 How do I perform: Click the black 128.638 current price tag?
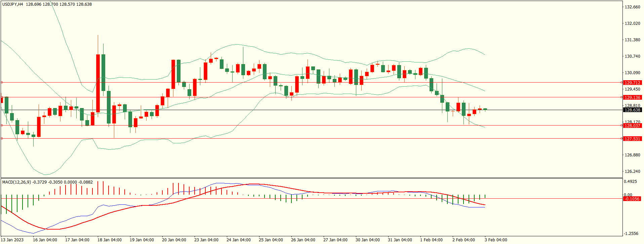[632, 110]
